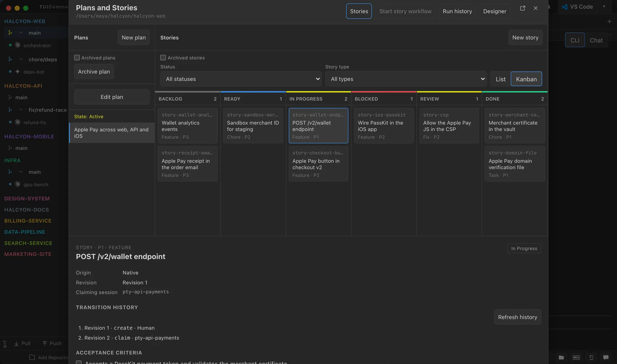Open the All types story type dropdown
Image resolution: width=617 pixels, height=364 pixels.
pos(406,79)
